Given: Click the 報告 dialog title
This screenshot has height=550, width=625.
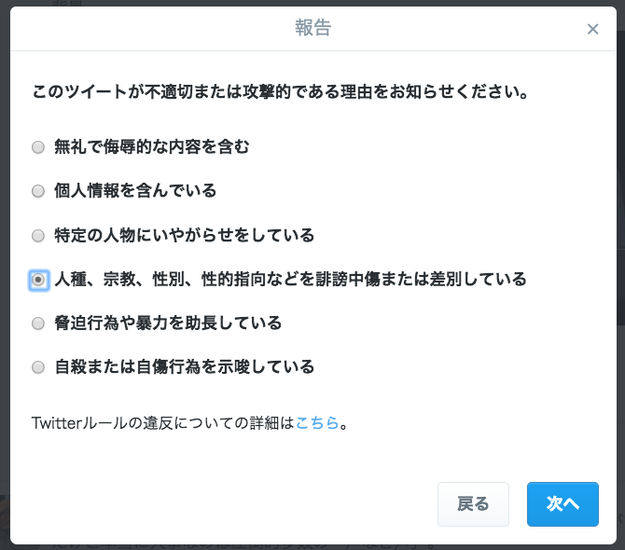Looking at the screenshot, I should (x=313, y=28).
